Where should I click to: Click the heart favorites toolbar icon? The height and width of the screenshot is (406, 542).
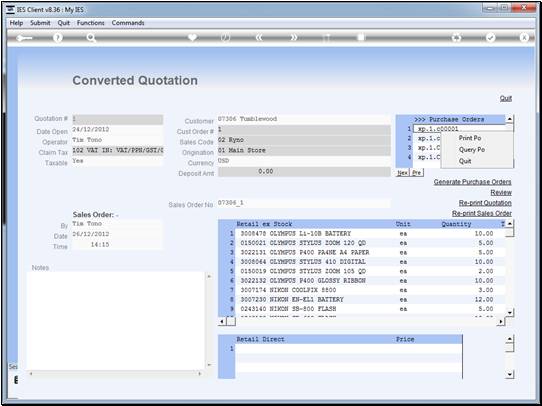click(193, 37)
